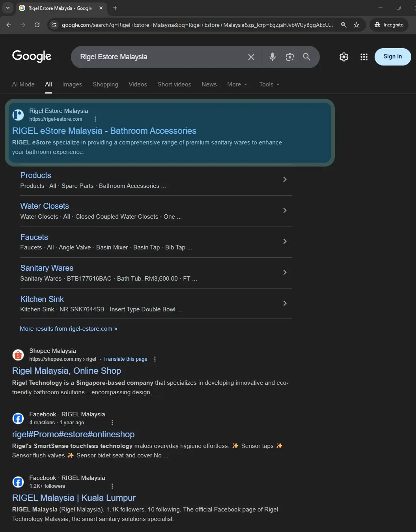Open the More dropdown menu
This screenshot has width=416, height=532.
coord(237,84)
